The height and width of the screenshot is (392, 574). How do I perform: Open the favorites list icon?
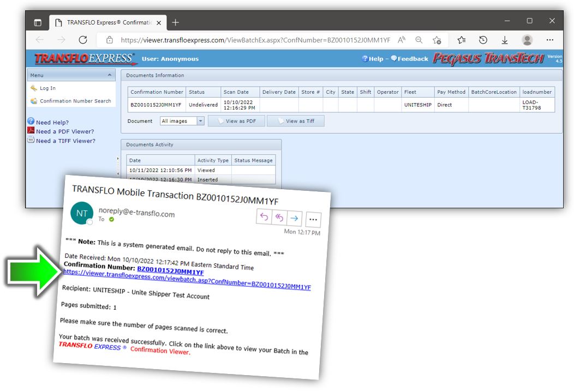tap(462, 40)
